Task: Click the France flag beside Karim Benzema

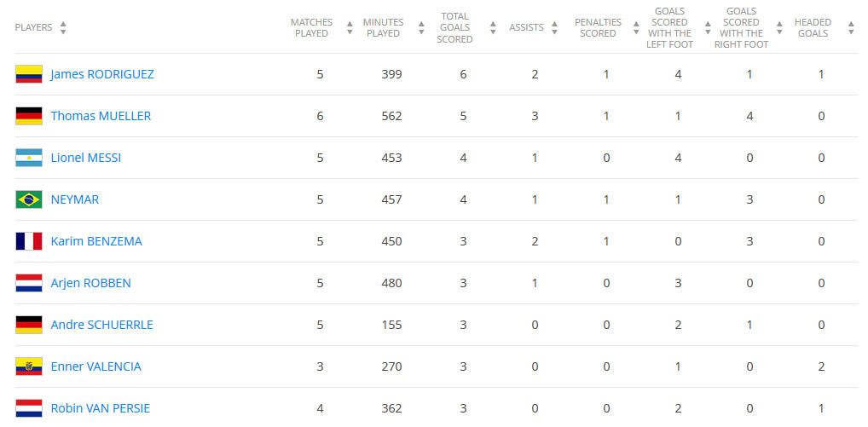Action: point(28,241)
